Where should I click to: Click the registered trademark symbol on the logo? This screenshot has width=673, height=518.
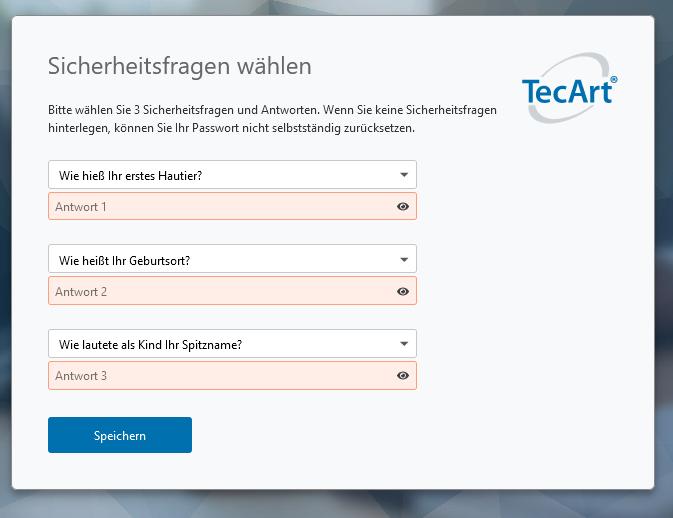pyautogui.click(x=613, y=78)
